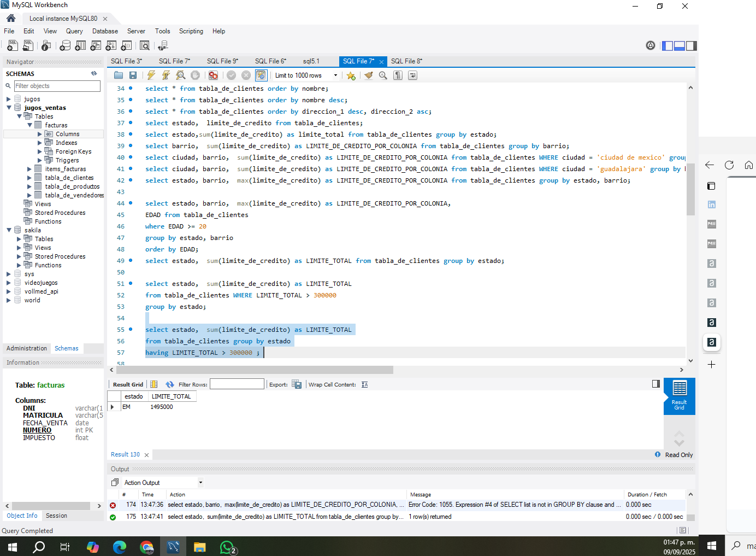Open the Query menu
Viewport: 756px width, 556px height.
(74, 31)
